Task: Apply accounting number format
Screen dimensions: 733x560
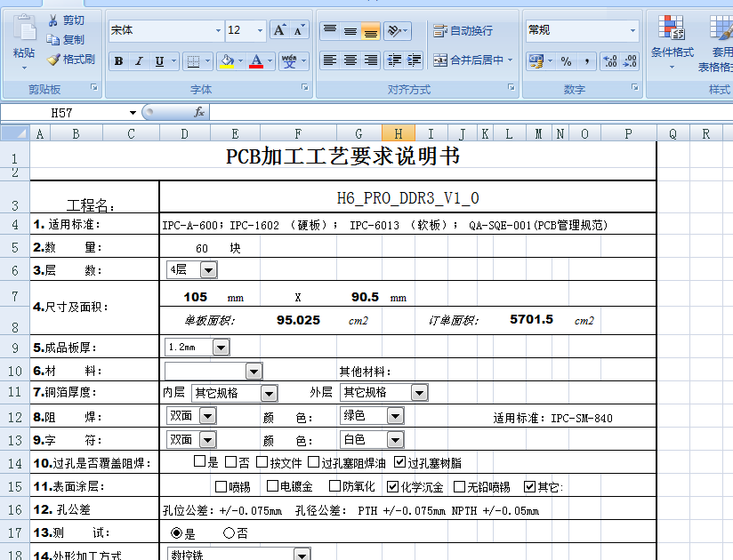Action: point(536,61)
